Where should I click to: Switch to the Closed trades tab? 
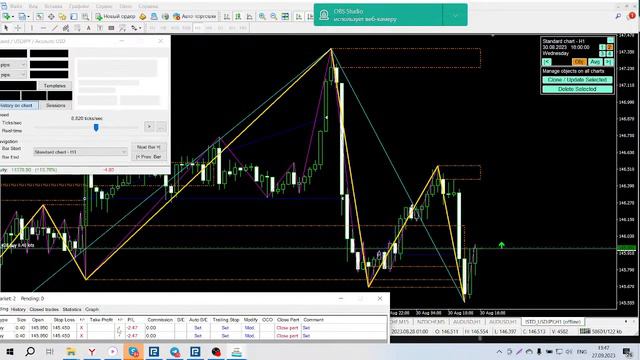click(44, 309)
